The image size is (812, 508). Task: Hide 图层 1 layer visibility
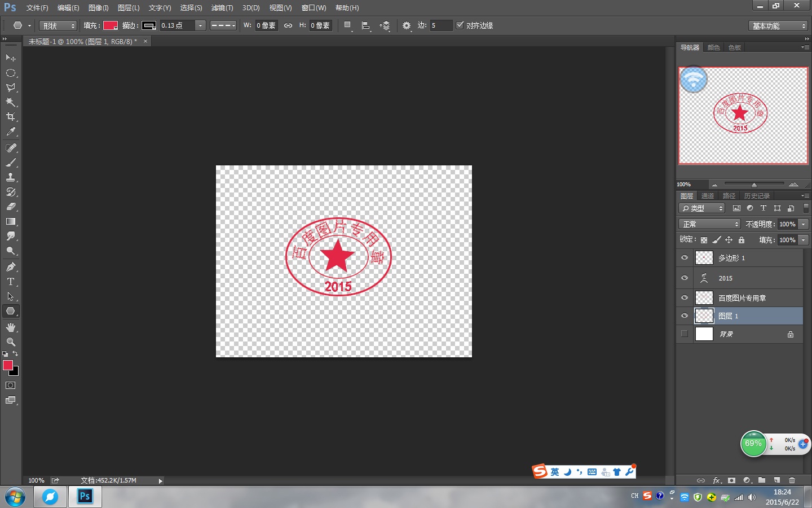point(685,316)
